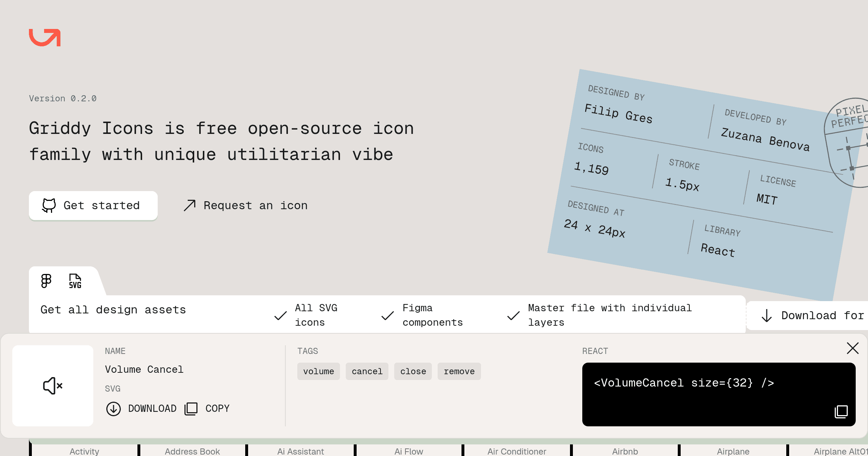Click the Download for button
The height and width of the screenshot is (456, 868).
[807, 316]
